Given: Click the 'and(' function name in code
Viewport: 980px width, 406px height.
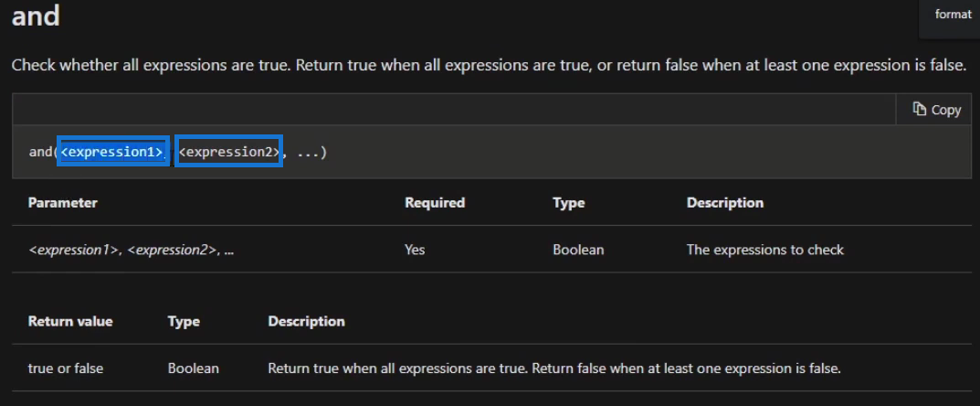Looking at the screenshot, I should coord(43,152).
